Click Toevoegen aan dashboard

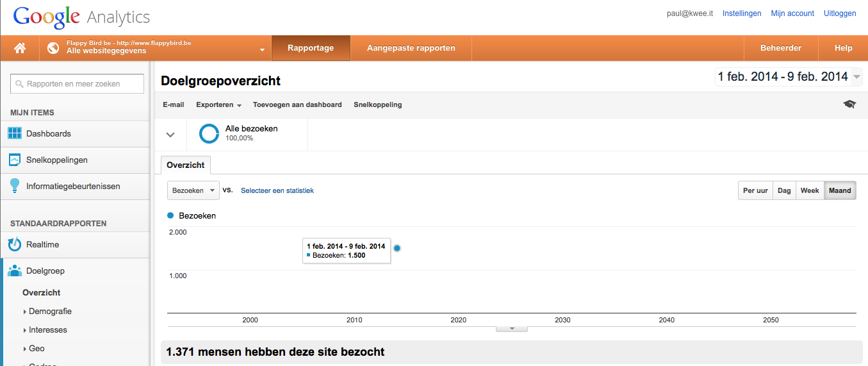click(x=297, y=104)
